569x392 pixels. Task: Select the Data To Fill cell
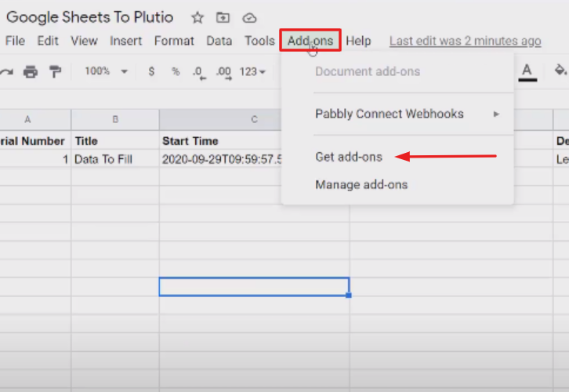pos(115,159)
